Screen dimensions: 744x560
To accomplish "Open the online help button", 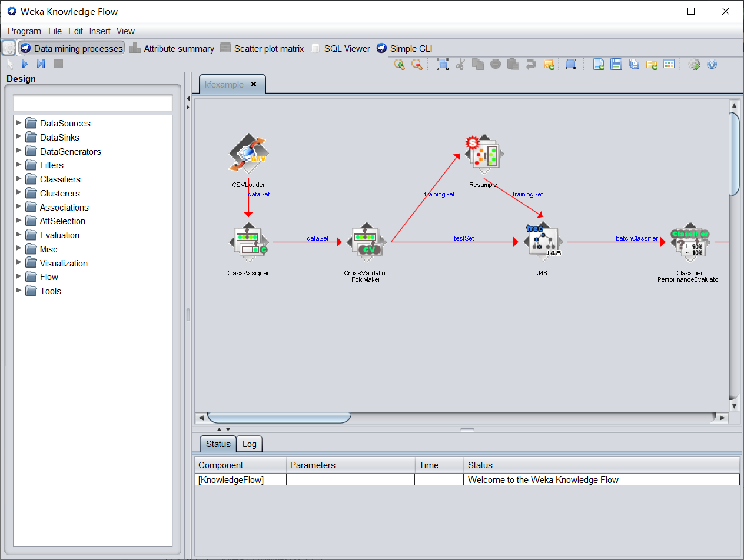I will (712, 64).
